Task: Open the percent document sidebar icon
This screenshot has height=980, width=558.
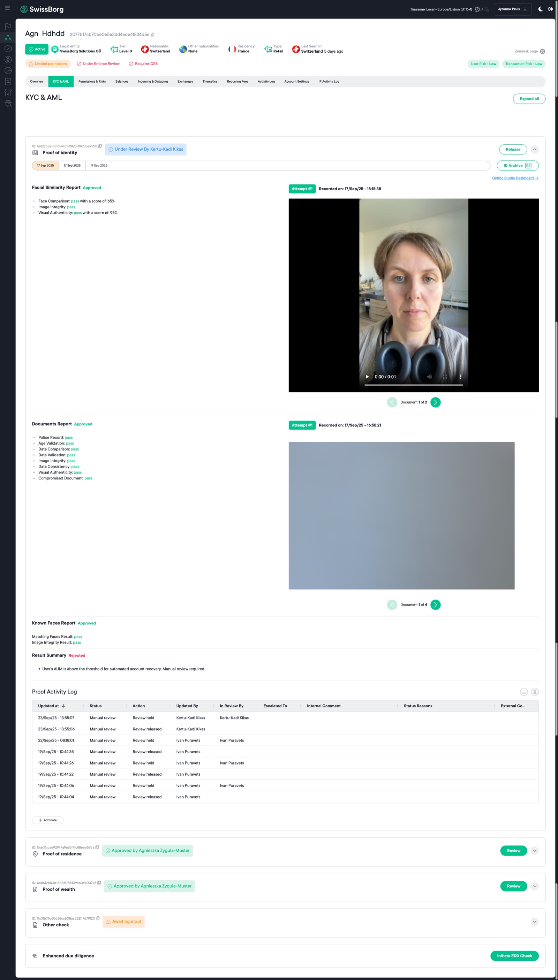Action: pos(8,82)
